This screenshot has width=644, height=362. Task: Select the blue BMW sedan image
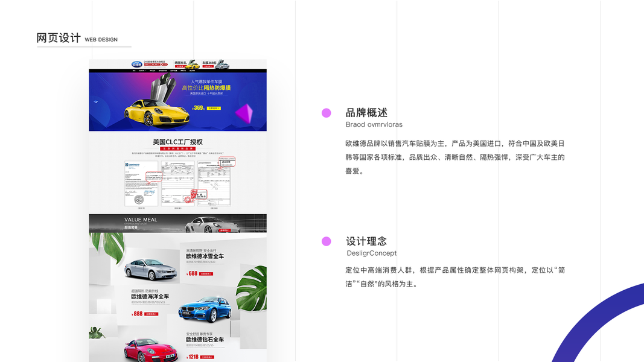coord(205,310)
